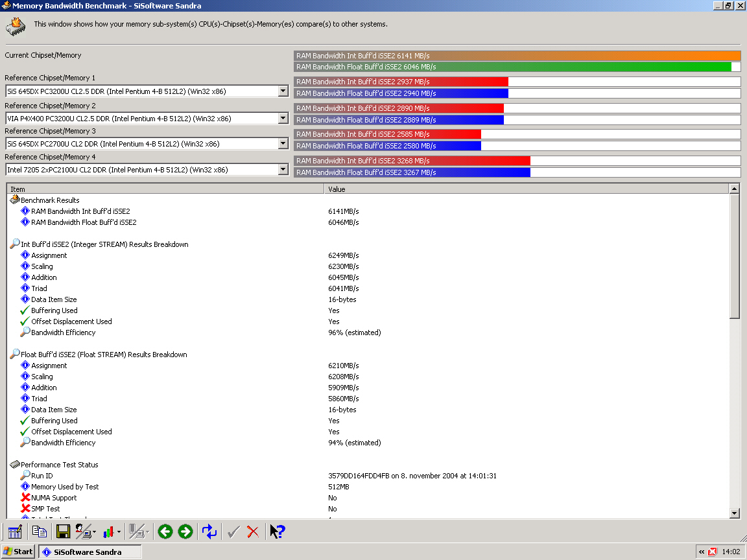This screenshot has height=560, width=747.
Task: Click the 5860MB/s Triad value
Action: (344, 399)
